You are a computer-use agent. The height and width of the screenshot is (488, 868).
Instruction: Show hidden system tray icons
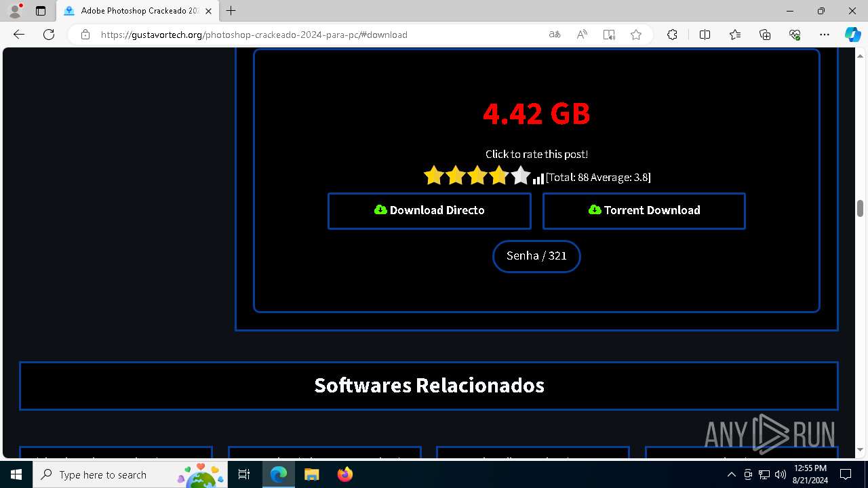(732, 474)
